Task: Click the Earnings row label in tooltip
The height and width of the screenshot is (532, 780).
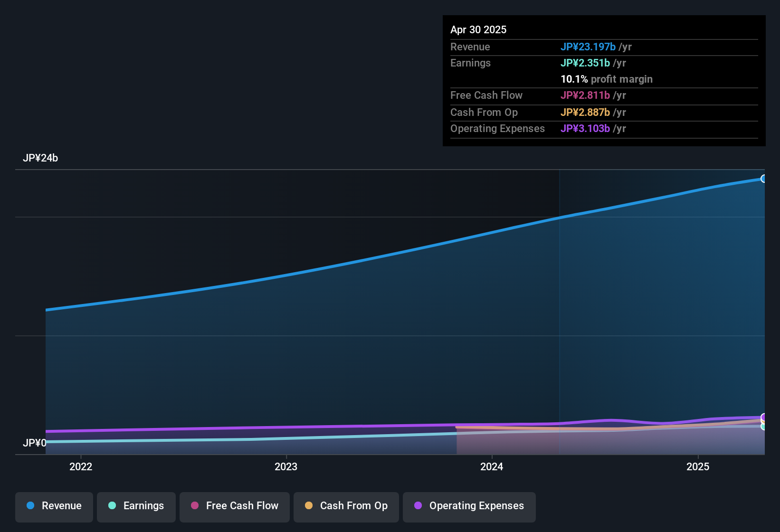Action: (x=470, y=63)
